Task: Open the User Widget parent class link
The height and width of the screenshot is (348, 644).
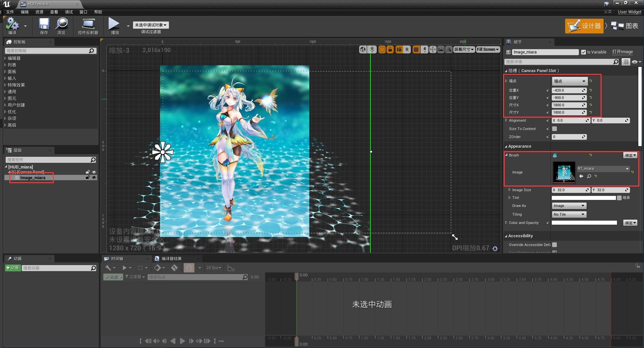Action: 629,12
